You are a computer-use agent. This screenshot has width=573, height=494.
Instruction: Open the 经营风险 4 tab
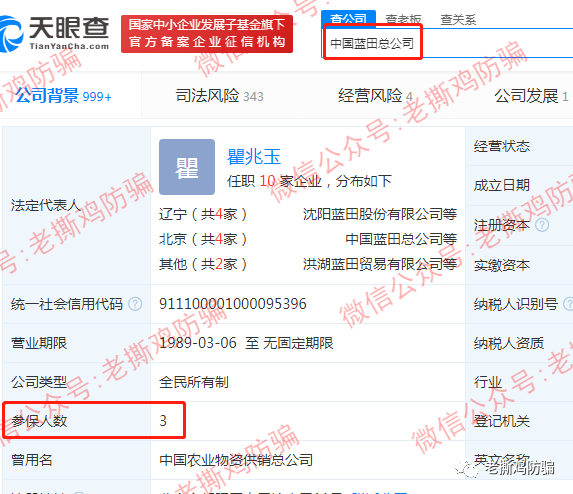[375, 96]
